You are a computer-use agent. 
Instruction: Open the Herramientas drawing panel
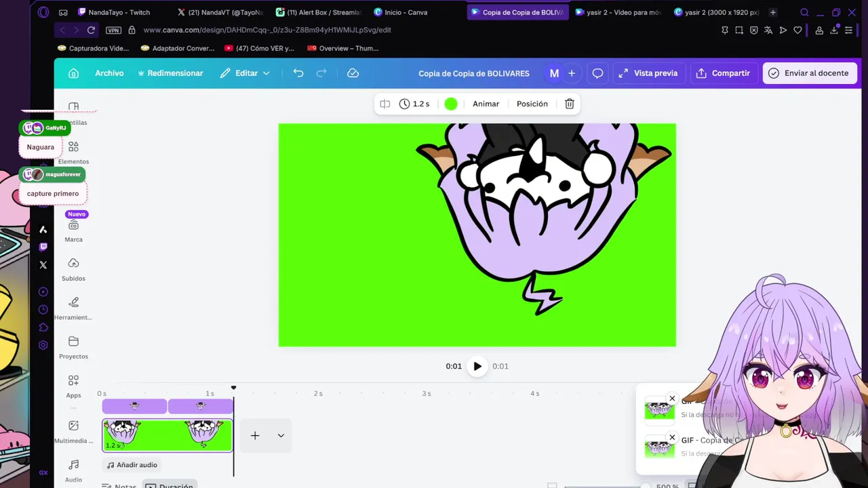tap(73, 308)
